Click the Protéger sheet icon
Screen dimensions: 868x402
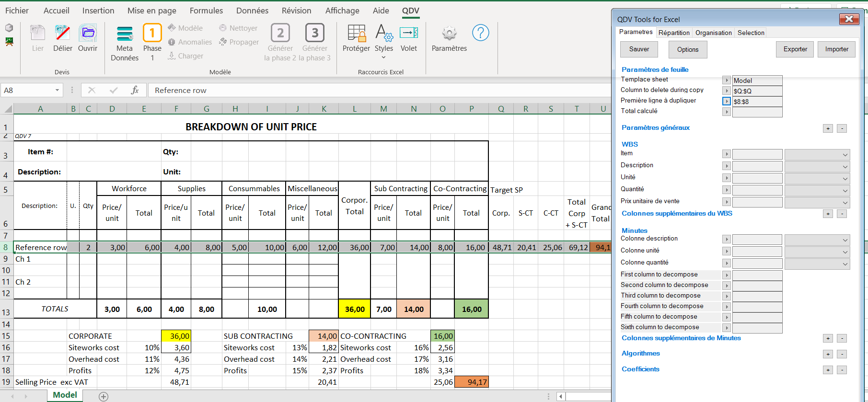356,34
